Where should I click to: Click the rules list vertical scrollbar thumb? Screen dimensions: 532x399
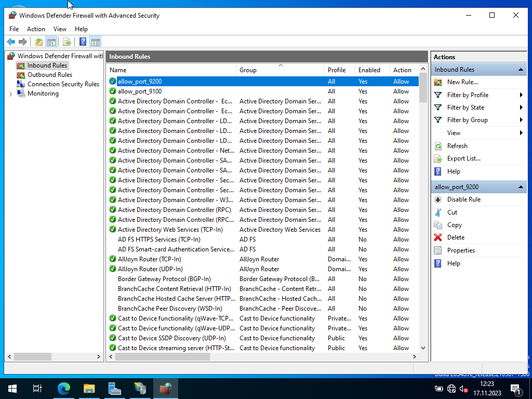(423, 87)
